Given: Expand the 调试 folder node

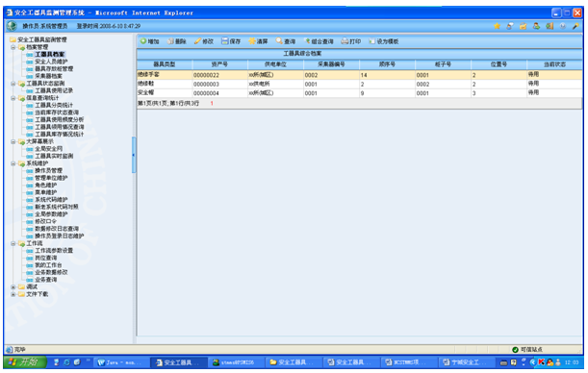Looking at the screenshot, I should click(x=13, y=287).
